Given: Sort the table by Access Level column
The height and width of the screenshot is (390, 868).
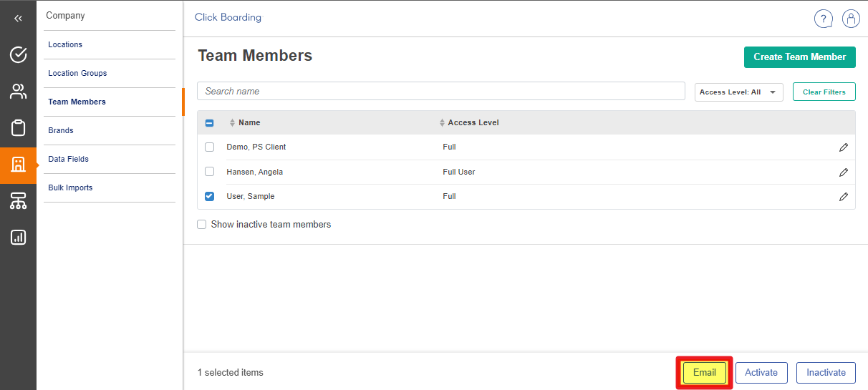Looking at the screenshot, I should pyautogui.click(x=473, y=123).
